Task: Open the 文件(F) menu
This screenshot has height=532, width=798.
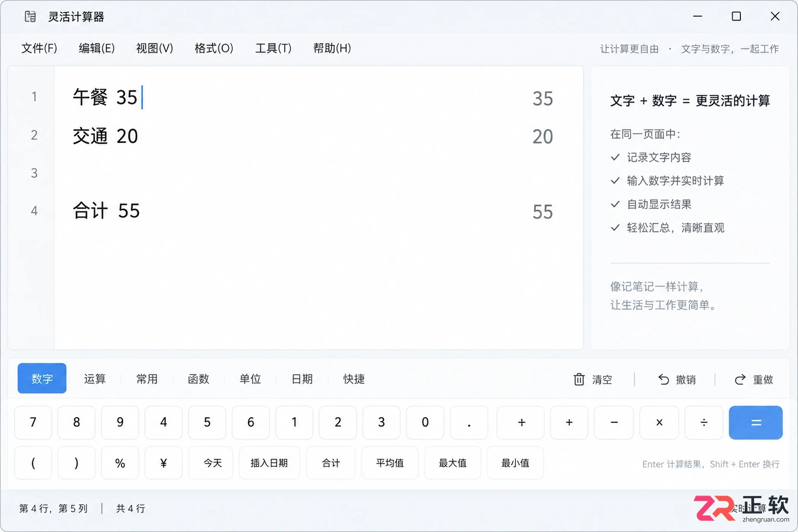Action: pyautogui.click(x=39, y=48)
